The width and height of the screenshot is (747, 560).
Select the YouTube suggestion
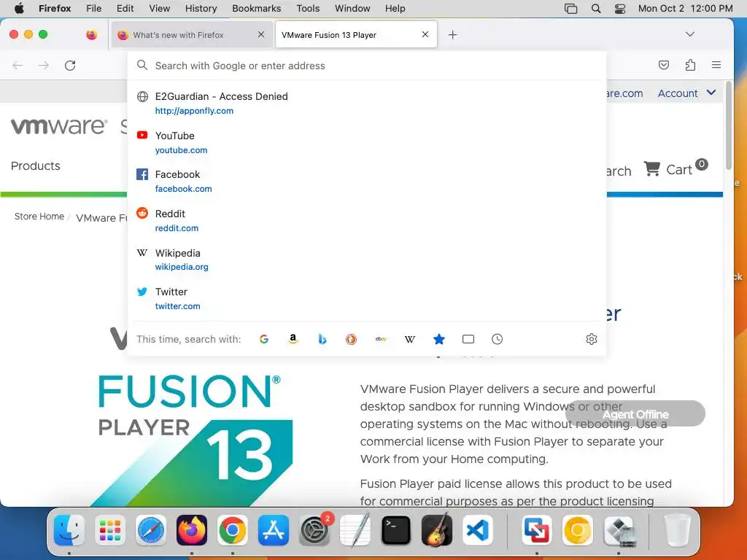pyautogui.click(x=367, y=142)
